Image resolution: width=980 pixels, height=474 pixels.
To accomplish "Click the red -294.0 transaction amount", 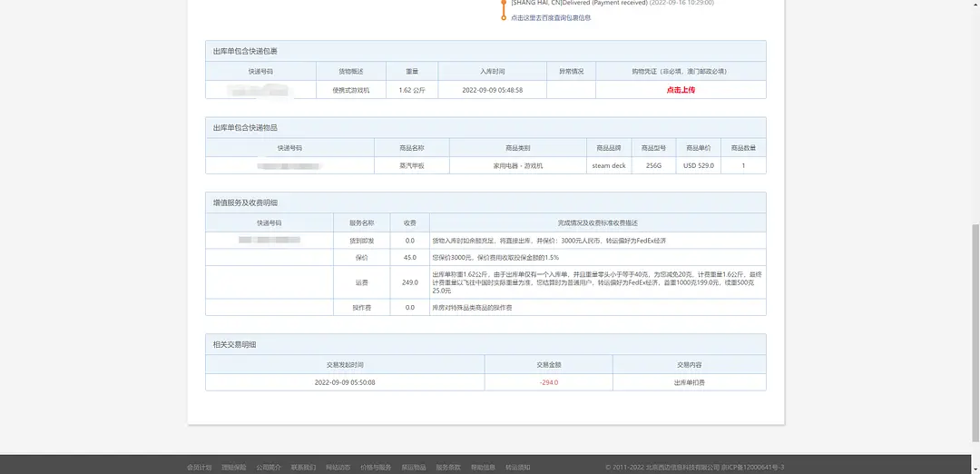I will click(x=548, y=382).
